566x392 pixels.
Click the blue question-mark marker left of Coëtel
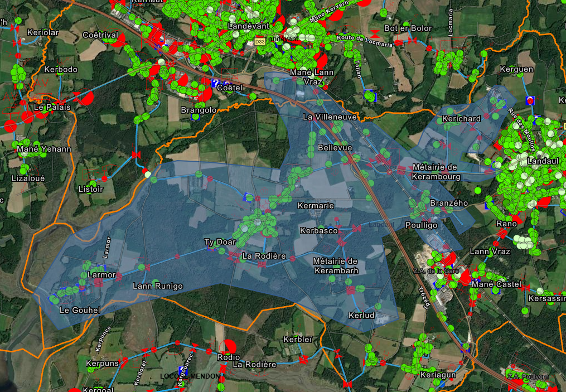pos(215,83)
